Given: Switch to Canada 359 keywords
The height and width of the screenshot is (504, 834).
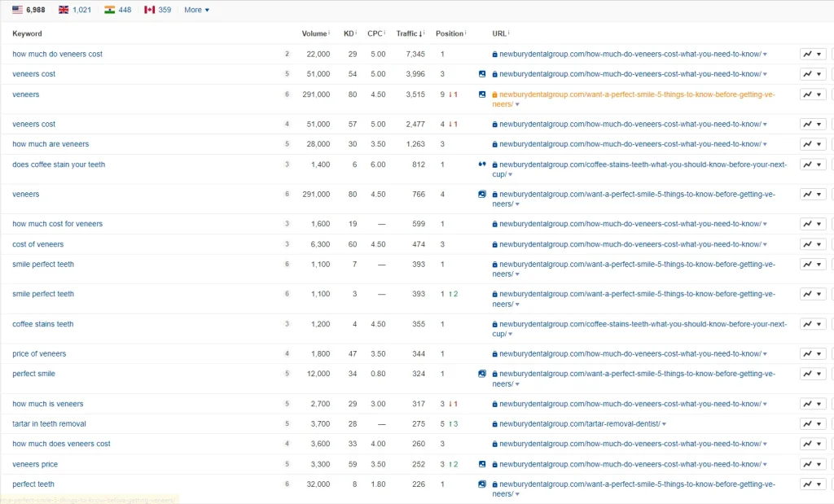Looking at the screenshot, I should pyautogui.click(x=157, y=10).
